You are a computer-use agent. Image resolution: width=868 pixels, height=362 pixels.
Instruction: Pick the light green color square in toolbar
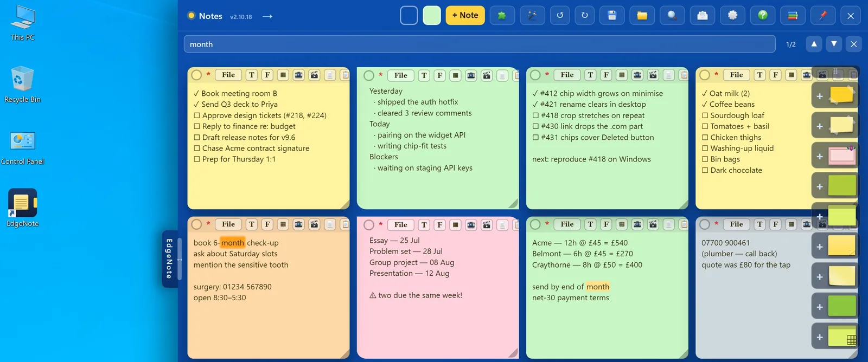point(432,16)
